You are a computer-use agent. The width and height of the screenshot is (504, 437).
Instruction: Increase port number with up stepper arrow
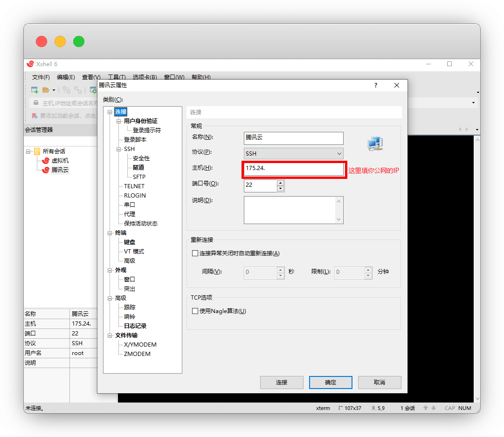click(x=280, y=183)
